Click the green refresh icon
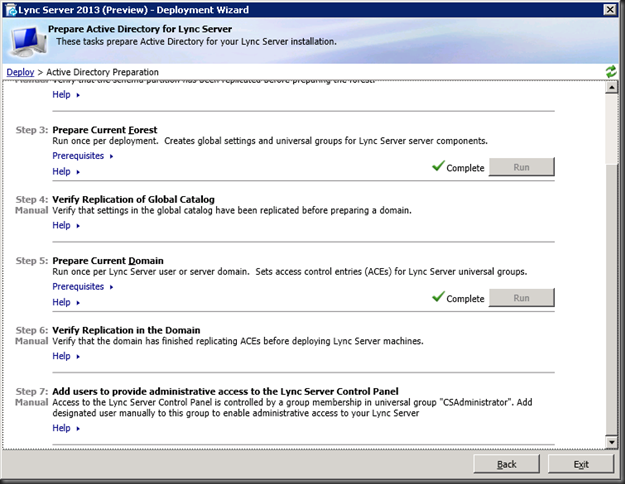 click(x=611, y=72)
